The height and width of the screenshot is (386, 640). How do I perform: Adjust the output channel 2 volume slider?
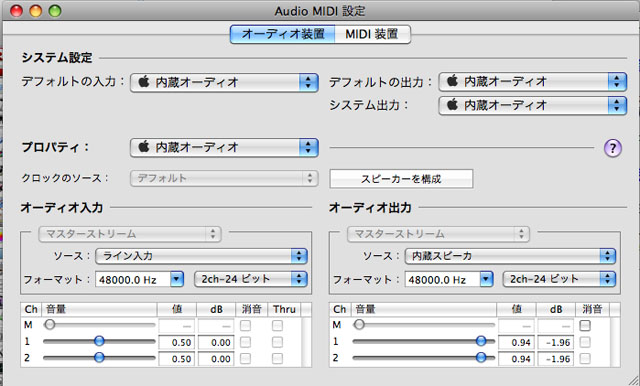tap(424, 358)
